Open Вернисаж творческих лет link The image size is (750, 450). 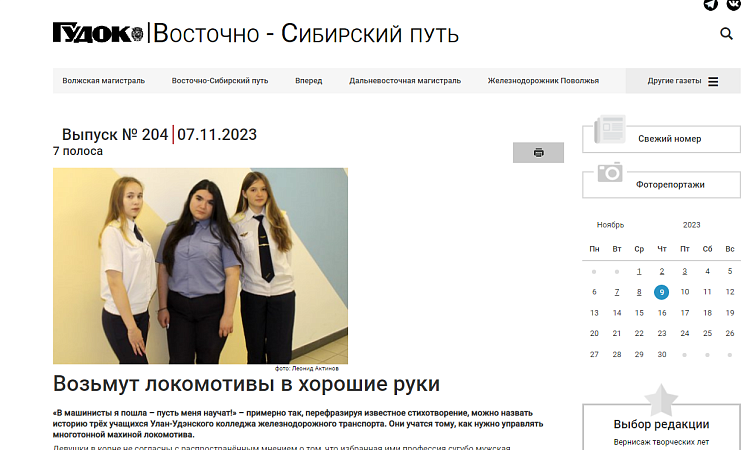tap(662, 442)
